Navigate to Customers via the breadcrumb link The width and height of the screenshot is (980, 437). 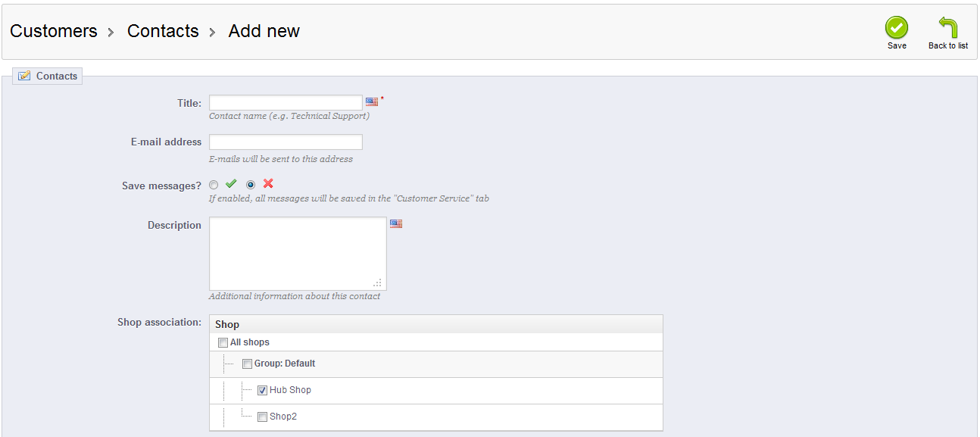pos(53,31)
